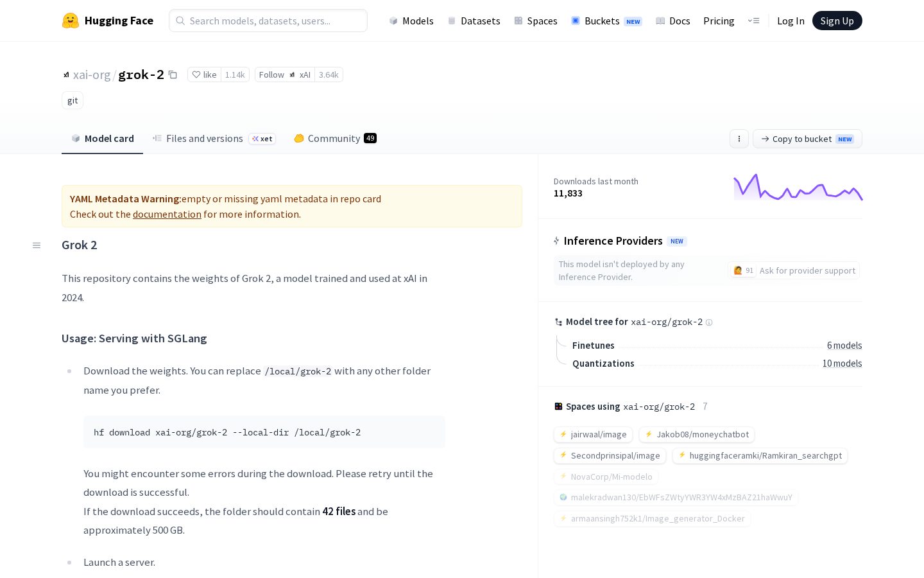Open the NovaCorp/Mi-modelo space

606,477
